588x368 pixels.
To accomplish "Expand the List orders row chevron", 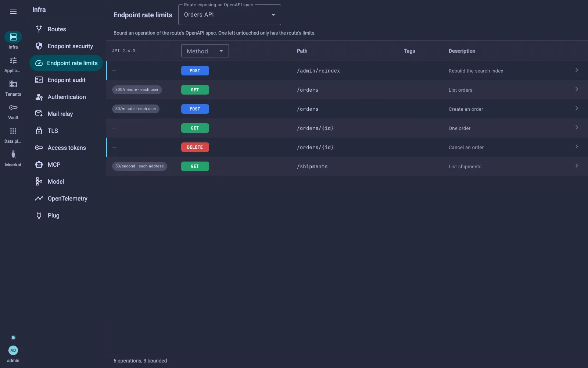I will (577, 89).
